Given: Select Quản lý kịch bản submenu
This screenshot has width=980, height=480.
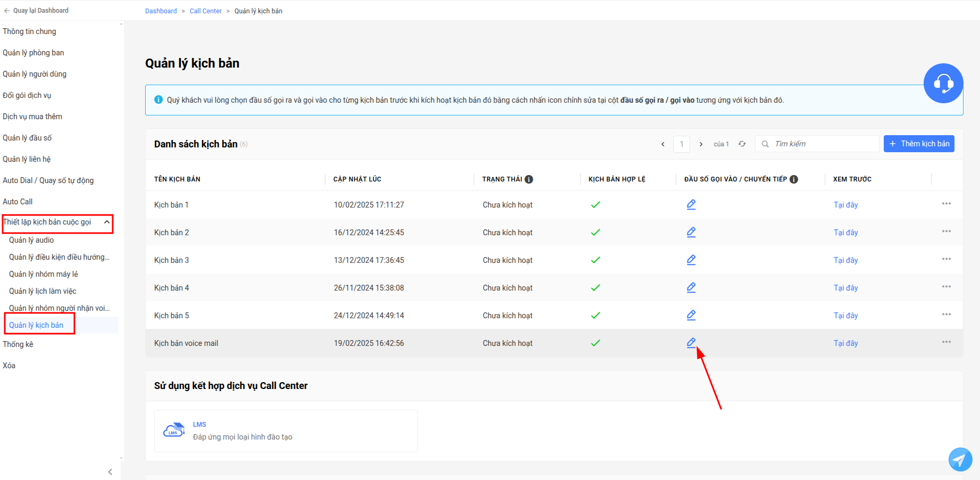Looking at the screenshot, I should pos(36,325).
